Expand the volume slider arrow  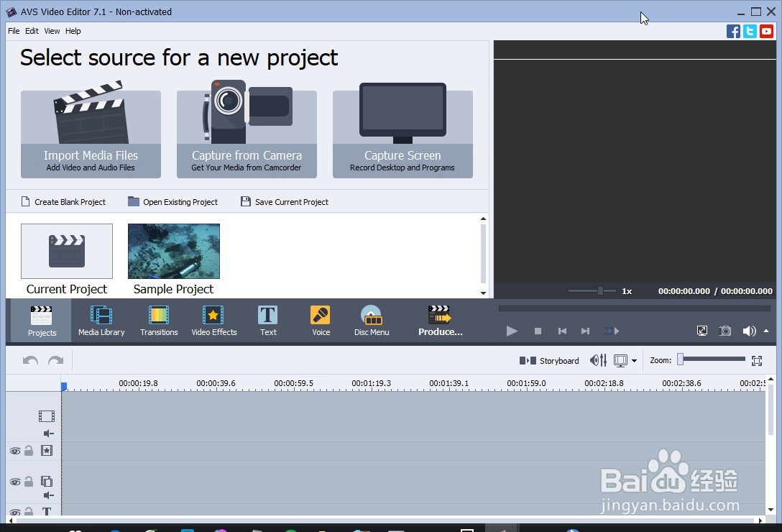(766, 331)
